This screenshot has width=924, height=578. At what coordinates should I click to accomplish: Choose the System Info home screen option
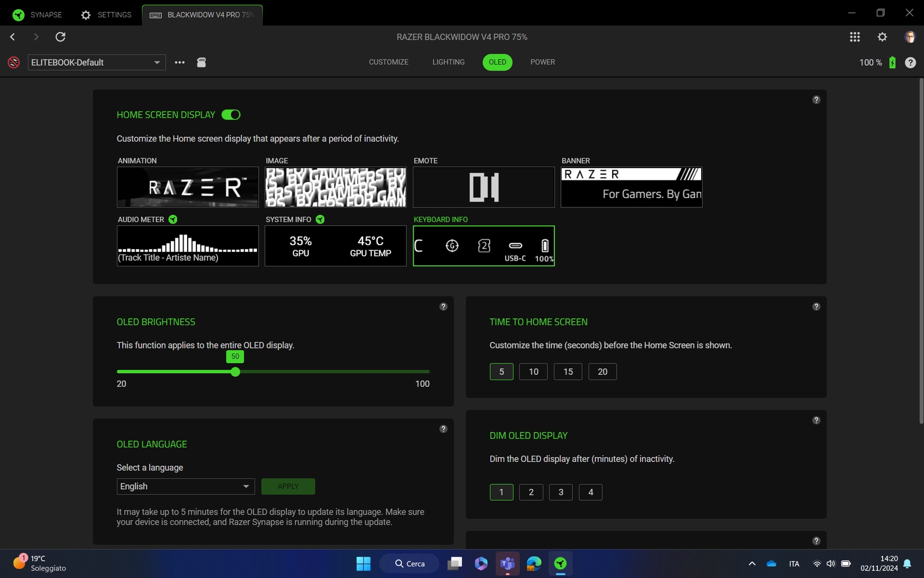(x=336, y=246)
